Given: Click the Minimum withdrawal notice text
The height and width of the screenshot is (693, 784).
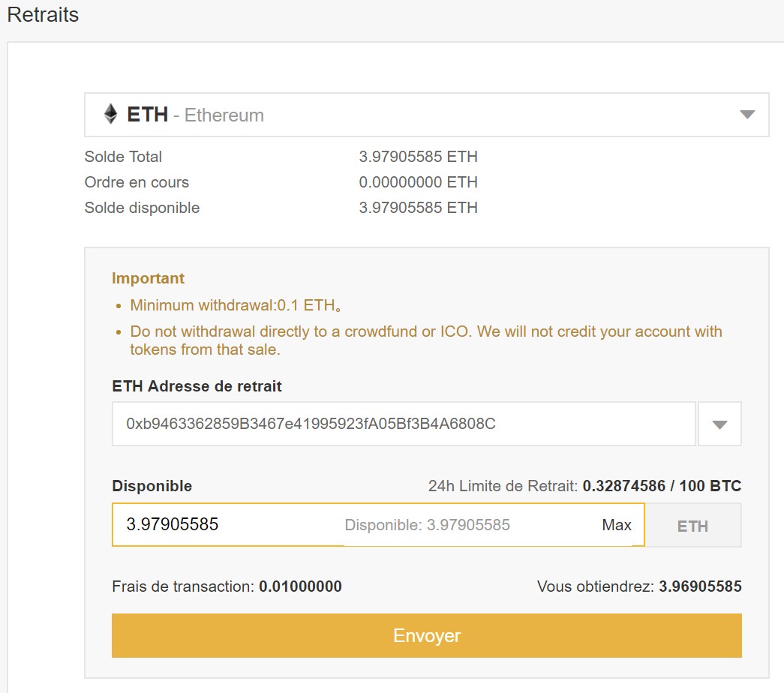Looking at the screenshot, I should [x=236, y=305].
